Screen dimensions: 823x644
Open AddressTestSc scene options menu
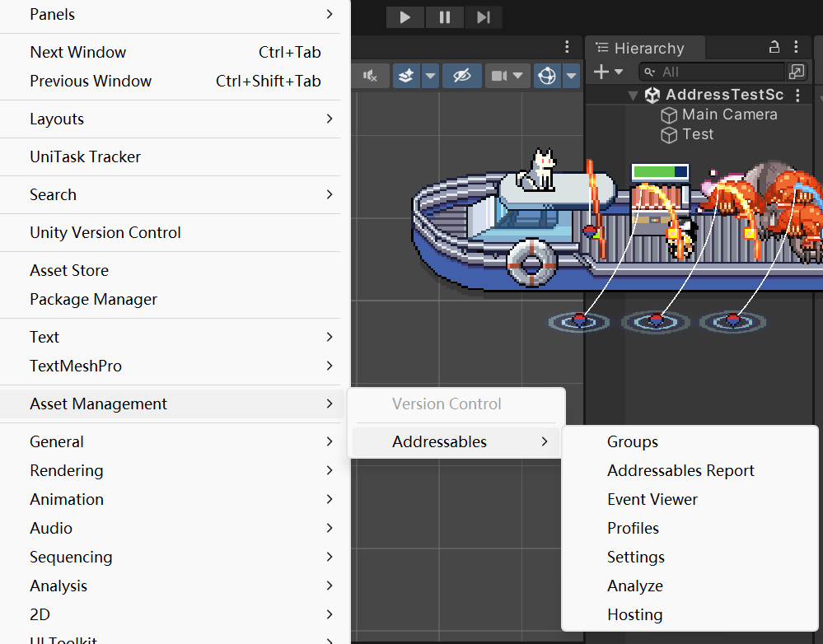point(797,95)
